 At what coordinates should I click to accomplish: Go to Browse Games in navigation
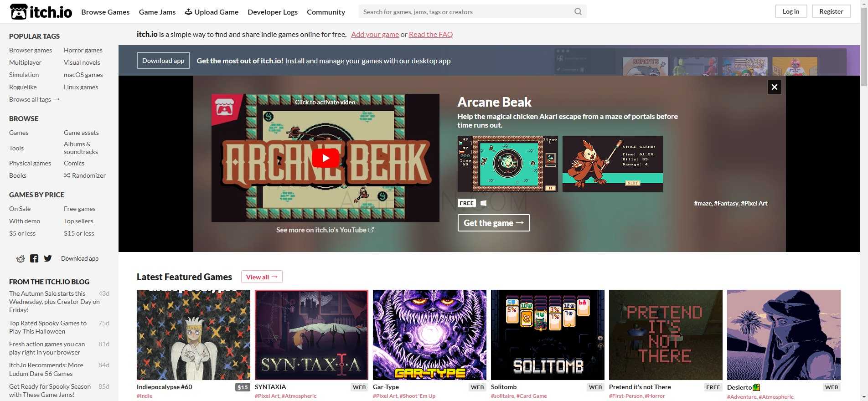[105, 12]
